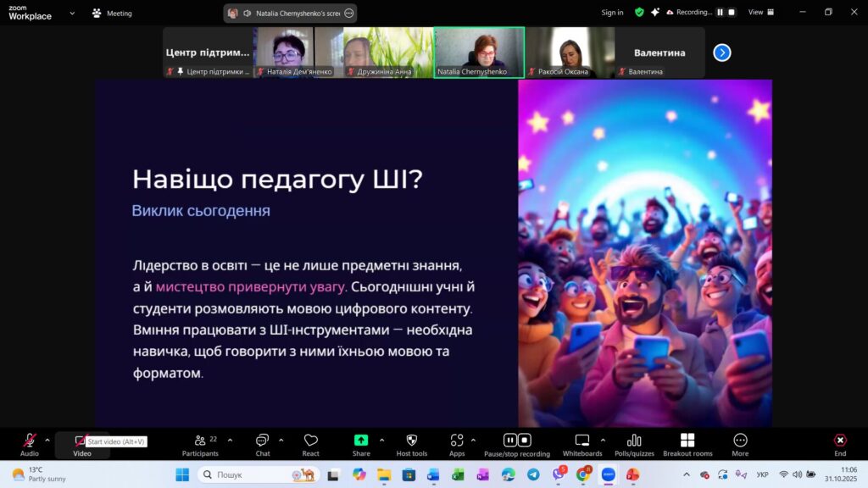Viewport: 868px width, 488px height.
Task: Open weather widget 13°C Partly sunny
Action: [39, 474]
